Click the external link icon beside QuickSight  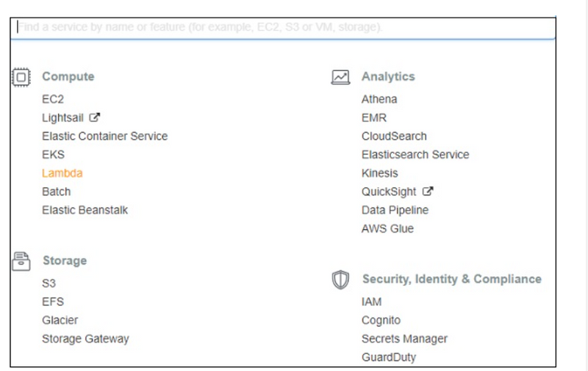pyautogui.click(x=429, y=192)
